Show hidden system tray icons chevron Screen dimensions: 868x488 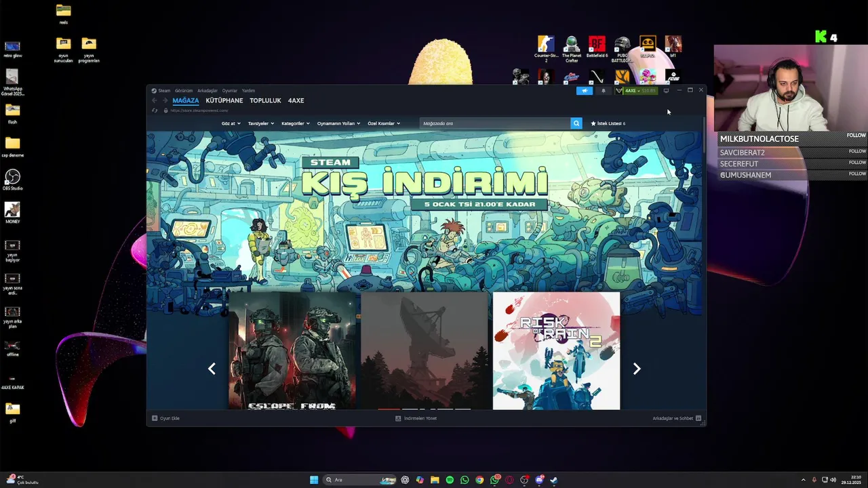804,480
